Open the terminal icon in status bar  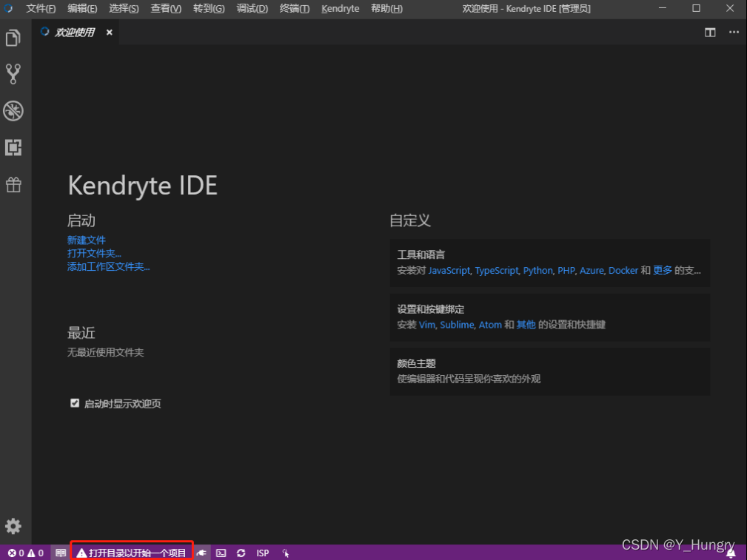[x=221, y=553]
